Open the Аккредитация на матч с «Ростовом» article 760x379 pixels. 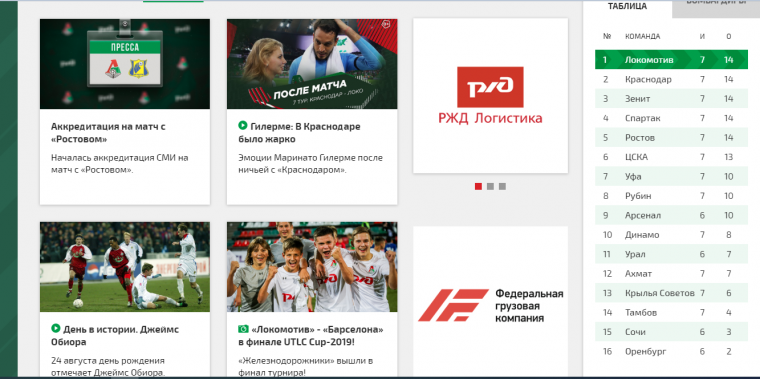tap(108, 133)
